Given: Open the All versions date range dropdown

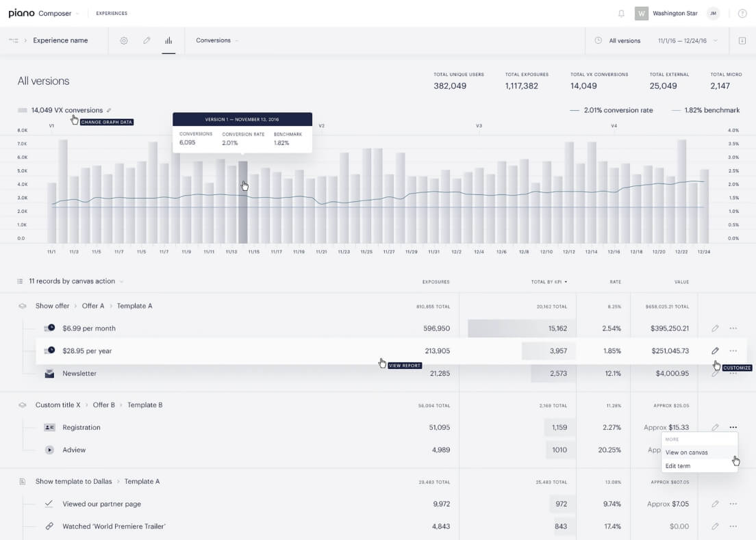Looking at the screenshot, I should pyautogui.click(x=657, y=40).
